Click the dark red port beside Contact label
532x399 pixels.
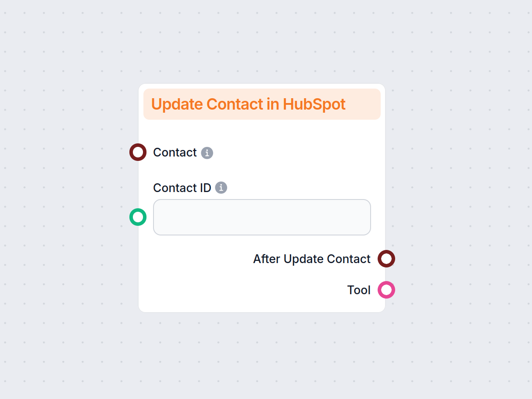[x=138, y=152]
